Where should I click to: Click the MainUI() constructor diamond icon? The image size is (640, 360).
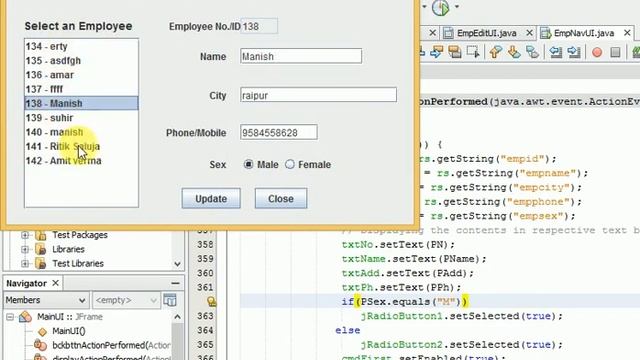(42, 331)
